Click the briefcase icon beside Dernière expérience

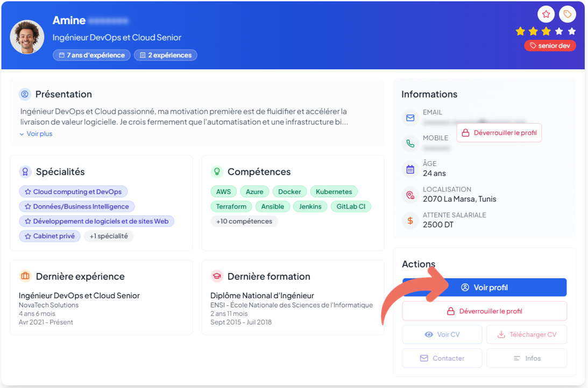pyautogui.click(x=25, y=276)
